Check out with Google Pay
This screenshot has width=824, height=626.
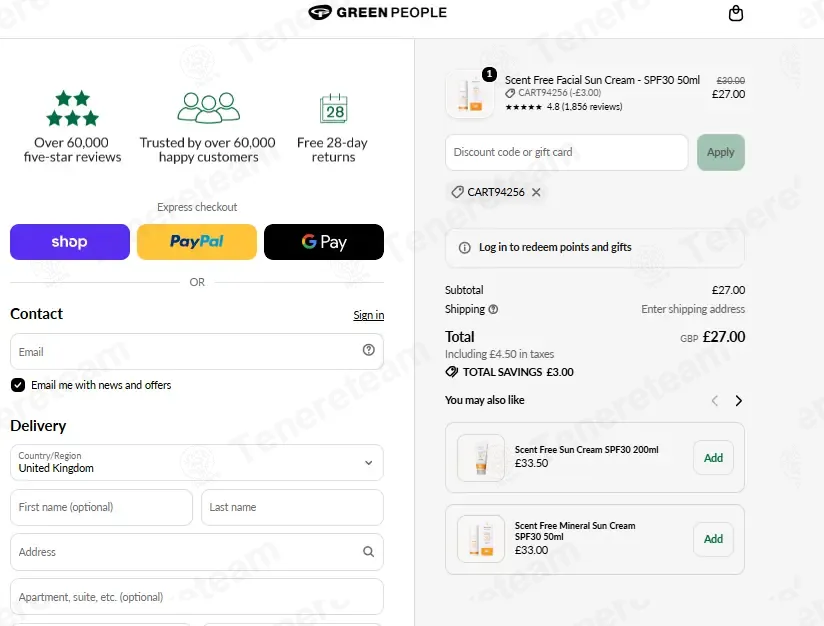(324, 242)
